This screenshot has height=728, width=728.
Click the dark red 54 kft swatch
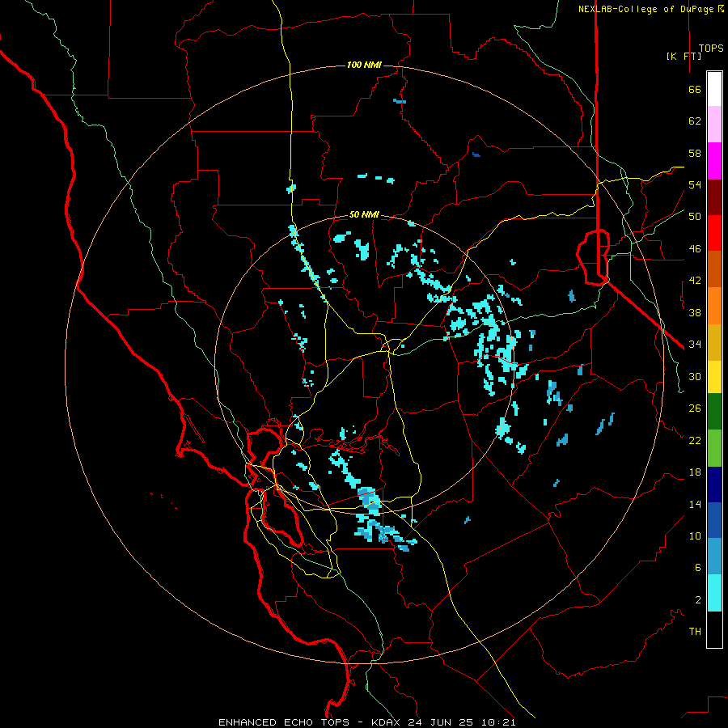coord(714,197)
